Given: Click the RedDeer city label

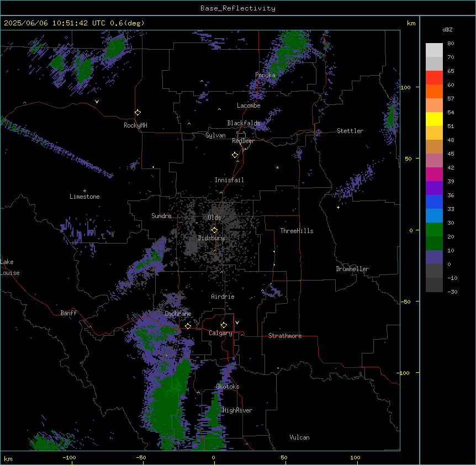Looking at the screenshot, I should tap(243, 141).
